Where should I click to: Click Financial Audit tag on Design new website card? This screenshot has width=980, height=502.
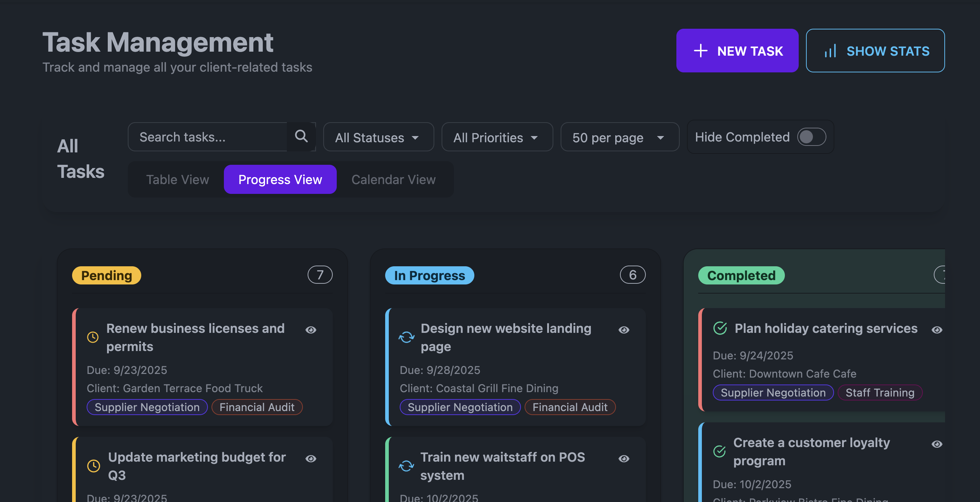point(570,407)
